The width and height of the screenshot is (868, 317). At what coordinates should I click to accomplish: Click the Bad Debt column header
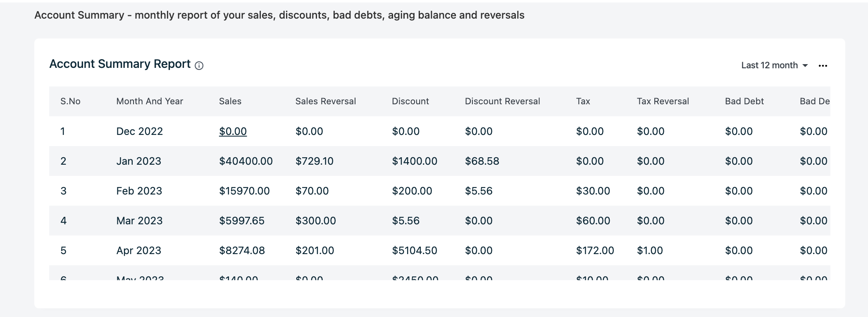tap(744, 101)
